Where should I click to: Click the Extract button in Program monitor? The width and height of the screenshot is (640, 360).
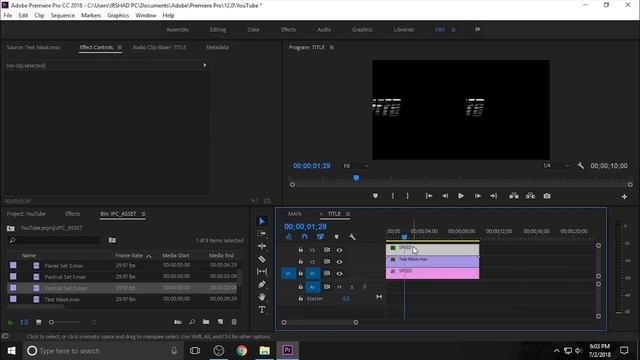tap(530, 196)
